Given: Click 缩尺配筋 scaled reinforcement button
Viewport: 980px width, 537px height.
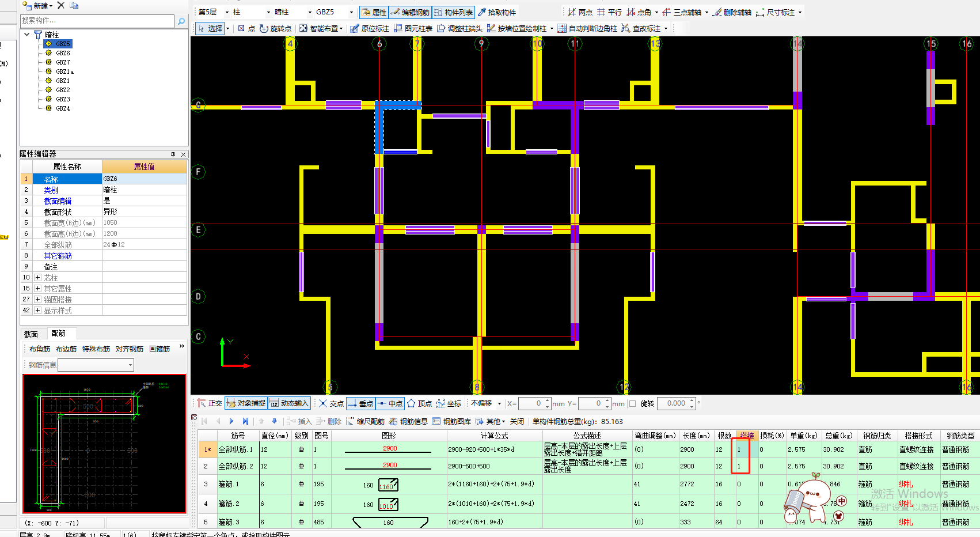Looking at the screenshot, I should 365,422.
